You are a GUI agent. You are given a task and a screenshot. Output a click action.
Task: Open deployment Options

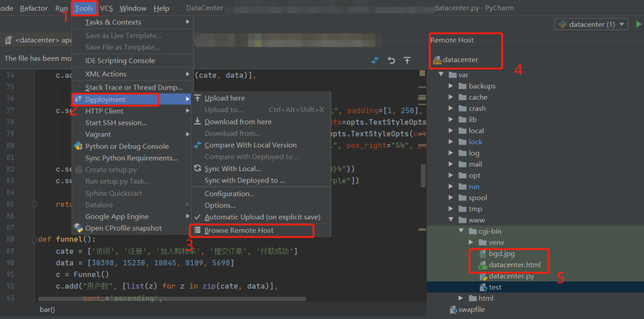[261, 205]
